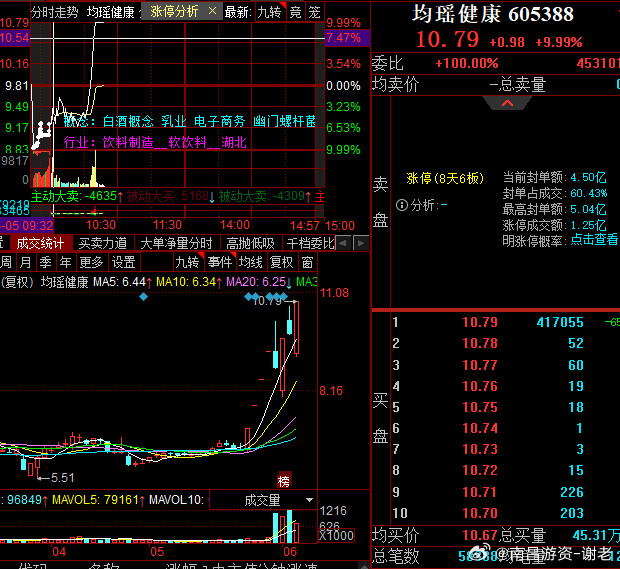Click the info icon beside 分析
The image size is (620, 569).
(x=402, y=205)
